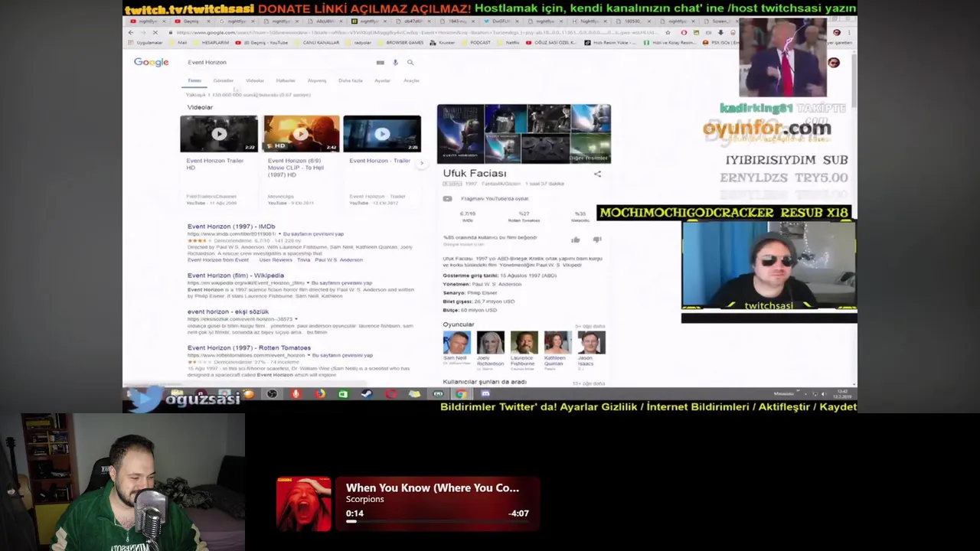Viewport: 980px width, 551px height.
Task: Click the Event Horizon search input field
Action: [x=279, y=62]
